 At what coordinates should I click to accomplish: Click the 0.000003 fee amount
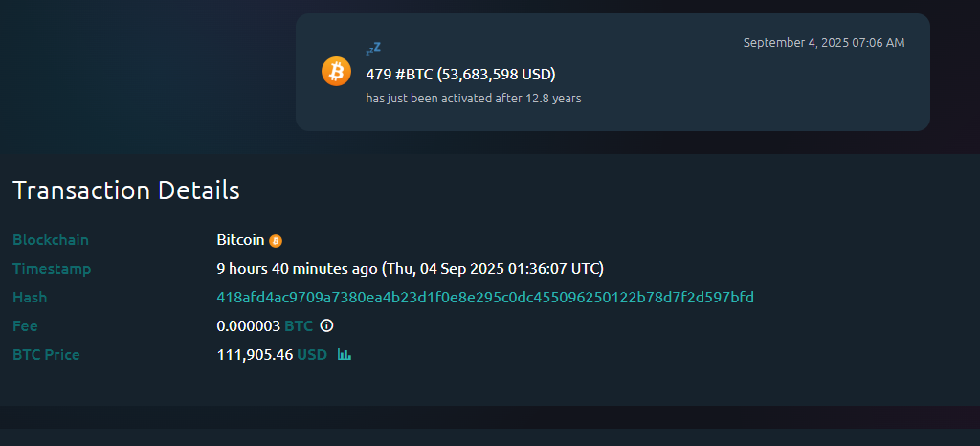tap(248, 326)
